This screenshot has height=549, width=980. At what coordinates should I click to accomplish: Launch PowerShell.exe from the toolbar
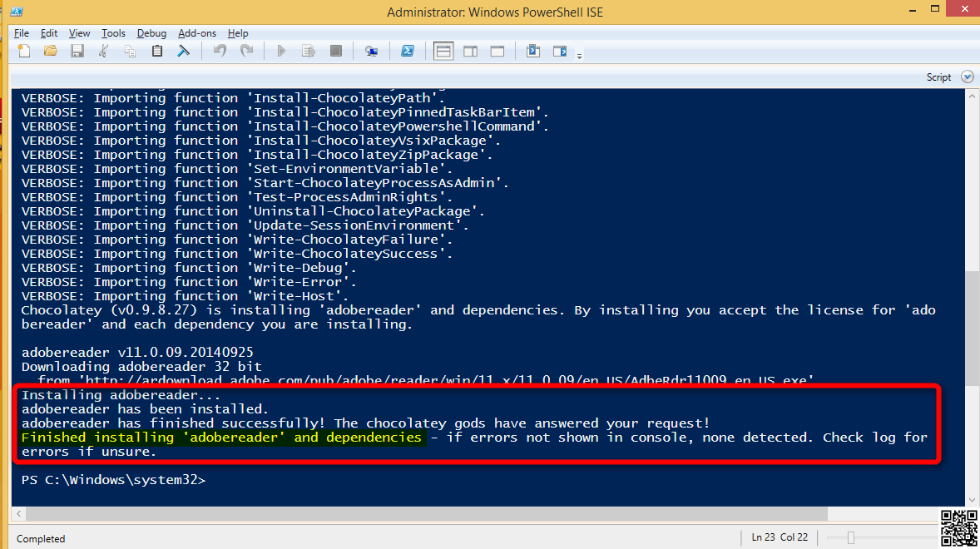point(408,52)
